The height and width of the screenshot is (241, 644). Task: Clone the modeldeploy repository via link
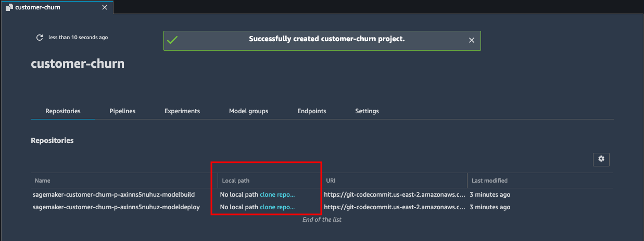pyautogui.click(x=277, y=207)
